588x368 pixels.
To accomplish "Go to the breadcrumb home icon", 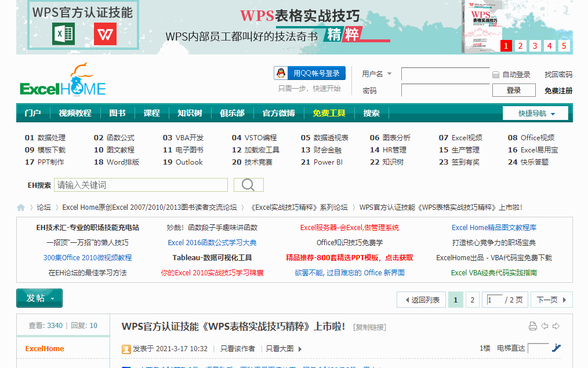I will (21, 207).
